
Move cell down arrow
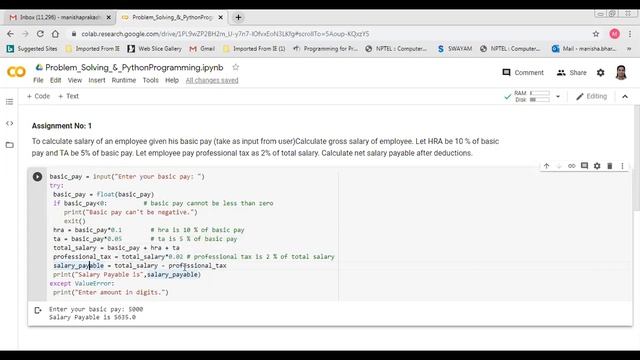559,166
